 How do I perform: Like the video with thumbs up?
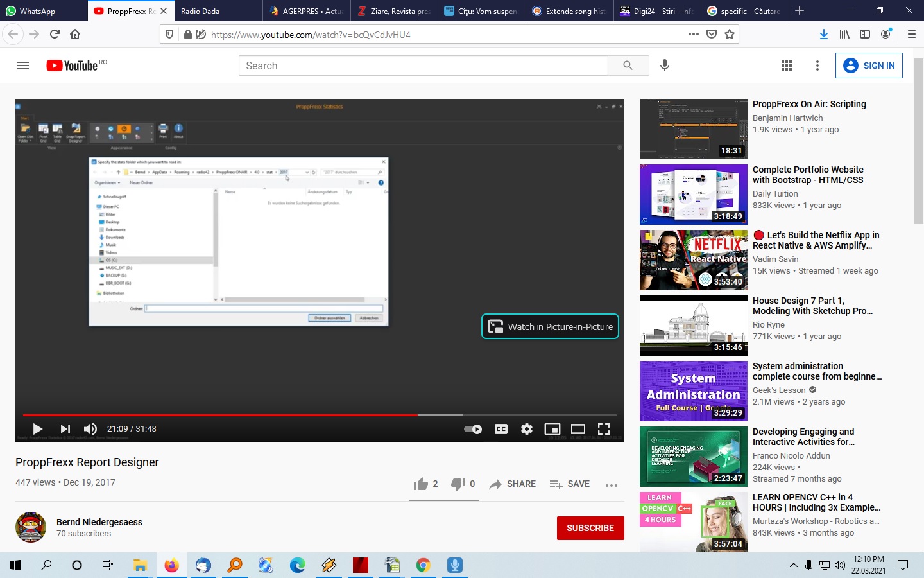pos(421,484)
